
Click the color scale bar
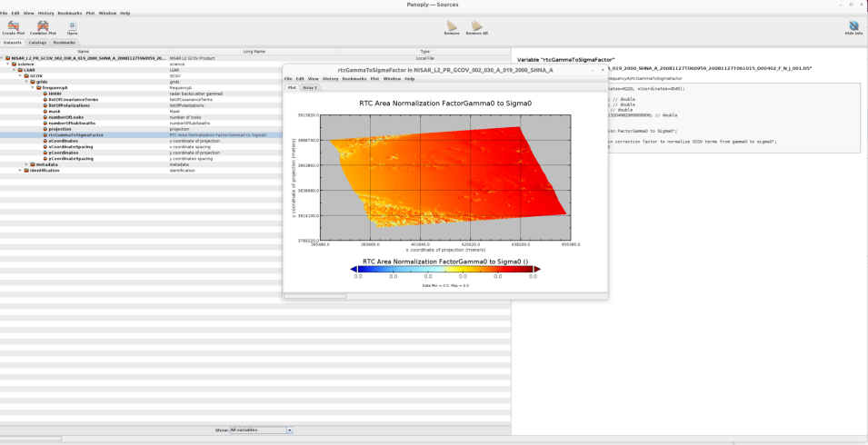tap(445, 269)
